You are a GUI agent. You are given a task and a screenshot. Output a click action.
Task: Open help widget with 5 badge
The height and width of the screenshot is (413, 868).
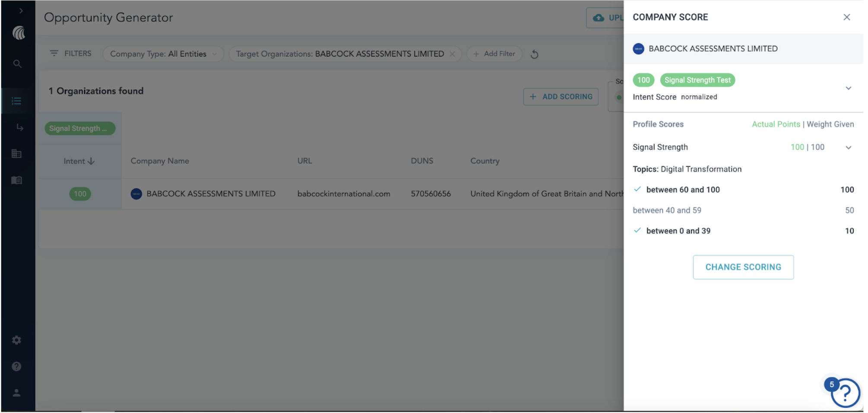844,392
